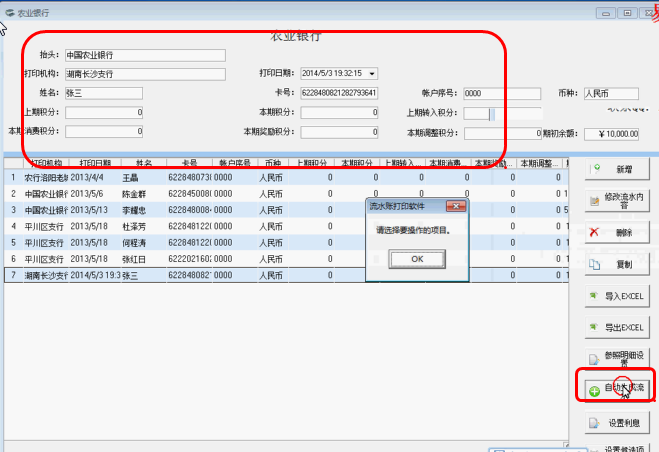The width and height of the screenshot is (659, 452).
Task: Click the 姓名 input field
Action: point(104,93)
